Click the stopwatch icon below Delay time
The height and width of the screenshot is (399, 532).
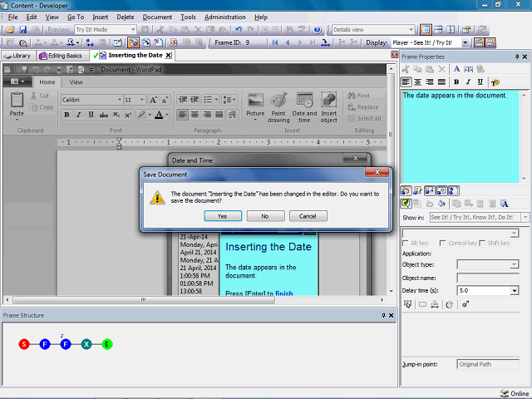[x=449, y=305]
